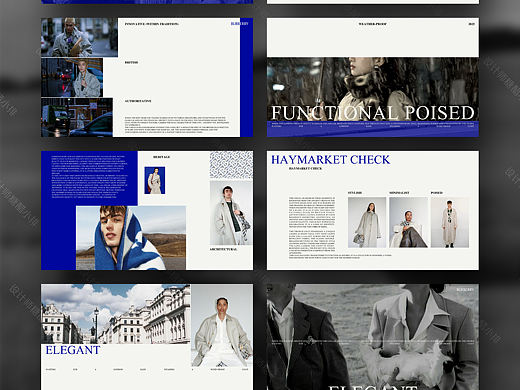Click the blue 'ELEGANT' heading
520x390 pixels.
(73, 350)
